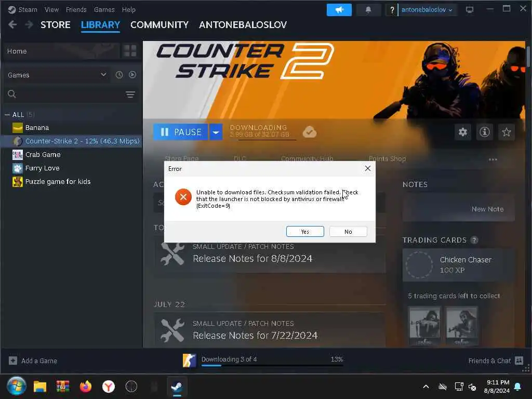The image size is (532, 399).
Task: Click the Home button in library sidebar
Action: [62, 51]
